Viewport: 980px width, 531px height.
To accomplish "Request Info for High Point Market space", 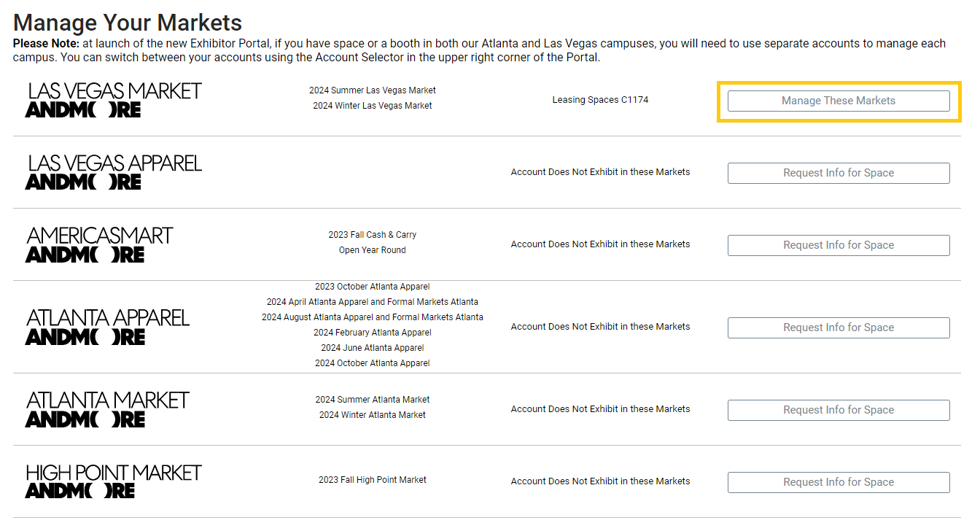I will coord(839,482).
